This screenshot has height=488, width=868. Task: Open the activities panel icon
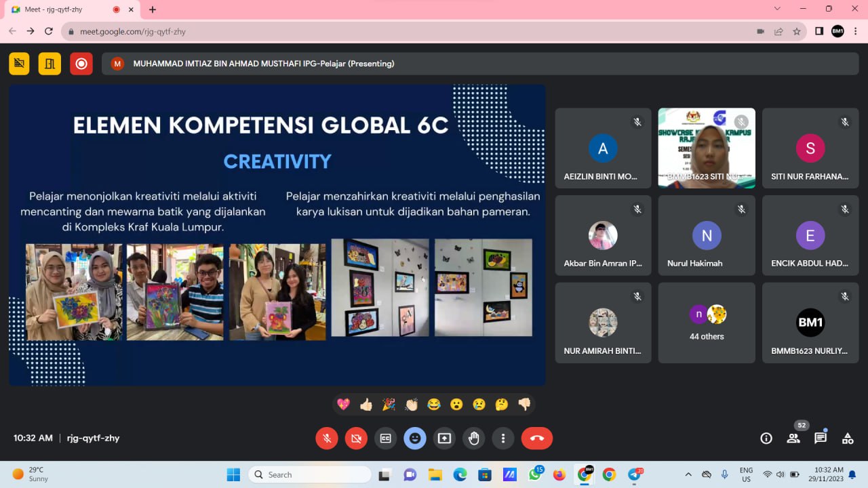[x=848, y=439]
